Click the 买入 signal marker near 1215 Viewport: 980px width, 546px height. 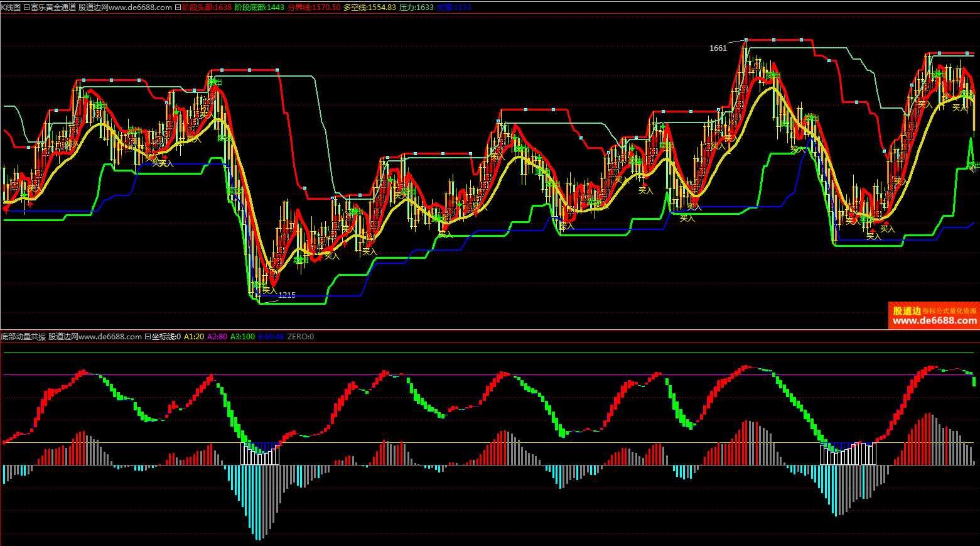(269, 290)
